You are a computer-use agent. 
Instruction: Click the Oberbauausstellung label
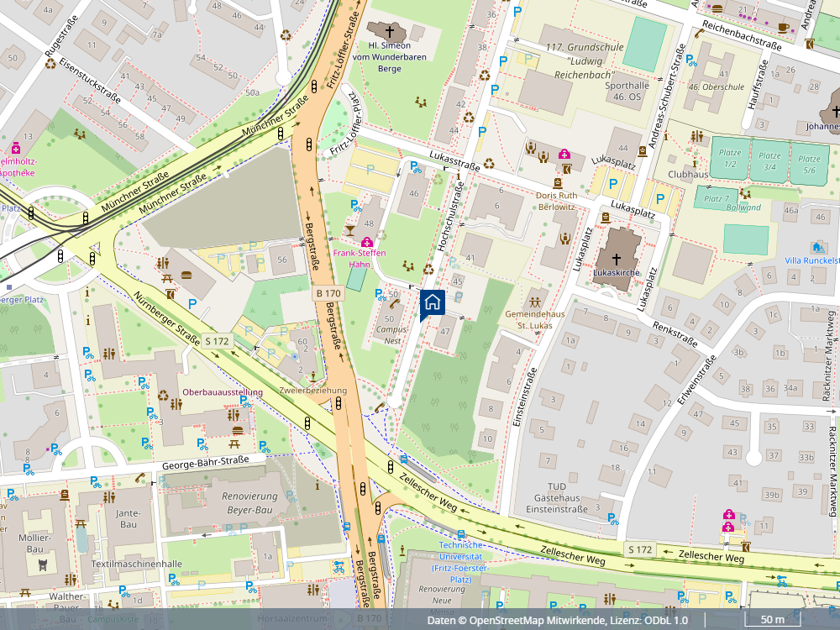[x=223, y=392]
